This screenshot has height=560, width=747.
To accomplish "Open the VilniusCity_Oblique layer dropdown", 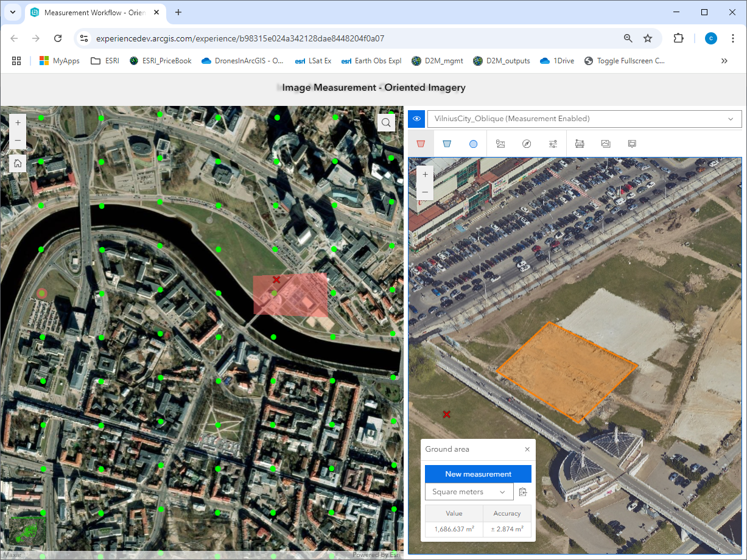I will click(x=584, y=119).
